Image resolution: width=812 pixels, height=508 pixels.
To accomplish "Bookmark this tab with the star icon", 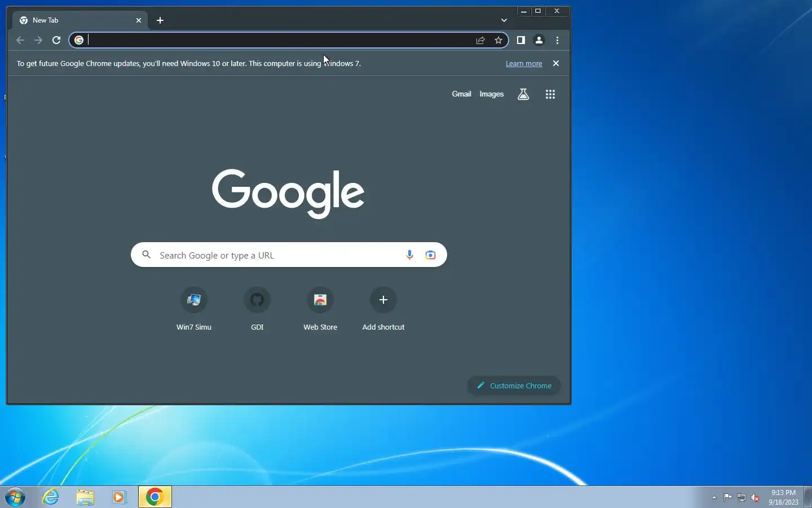I will [498, 40].
